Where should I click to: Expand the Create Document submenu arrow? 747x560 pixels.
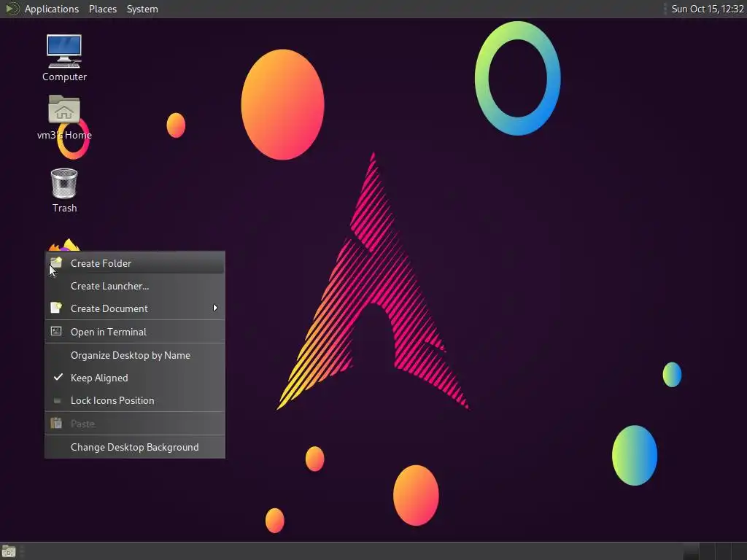[215, 308]
